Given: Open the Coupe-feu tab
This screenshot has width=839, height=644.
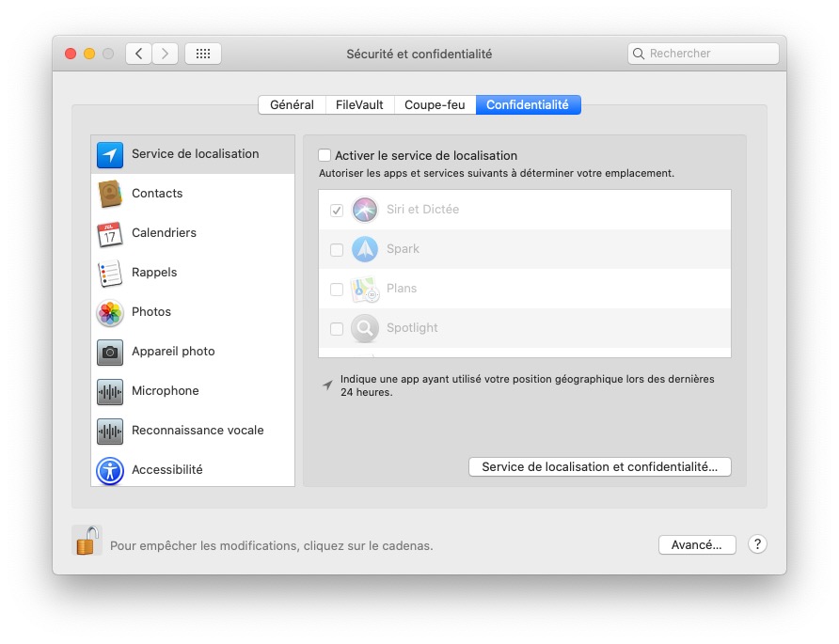Looking at the screenshot, I should pyautogui.click(x=435, y=105).
